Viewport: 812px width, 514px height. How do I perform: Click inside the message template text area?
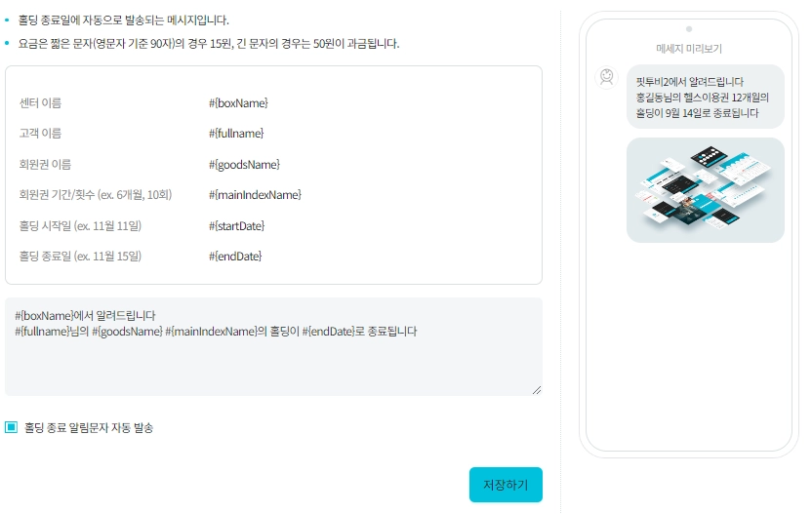(x=273, y=346)
